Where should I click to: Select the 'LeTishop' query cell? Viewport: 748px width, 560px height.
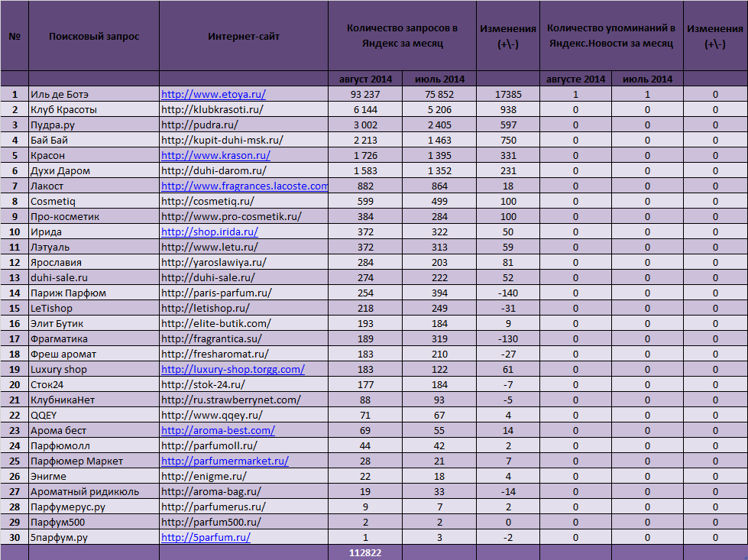(x=94, y=308)
